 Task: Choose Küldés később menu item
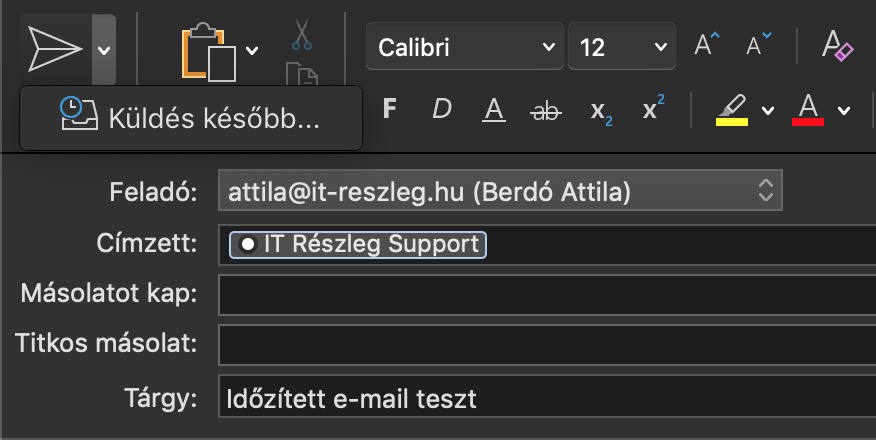(x=190, y=118)
